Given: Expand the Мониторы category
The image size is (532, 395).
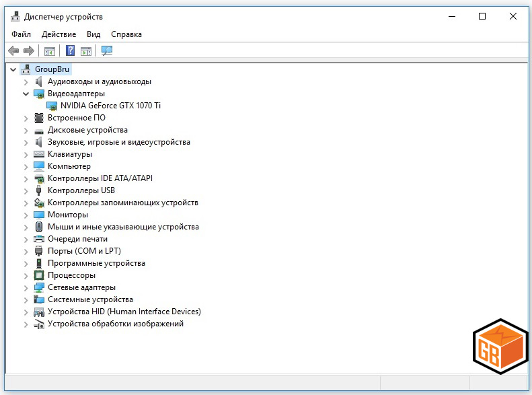Looking at the screenshot, I should [x=26, y=215].
